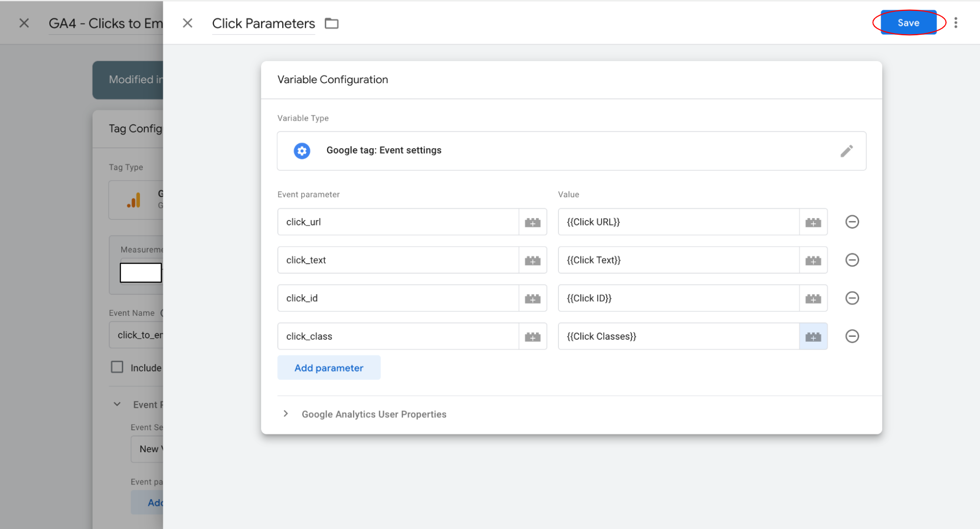Click the folder icon beside Click Parameters

(332, 23)
